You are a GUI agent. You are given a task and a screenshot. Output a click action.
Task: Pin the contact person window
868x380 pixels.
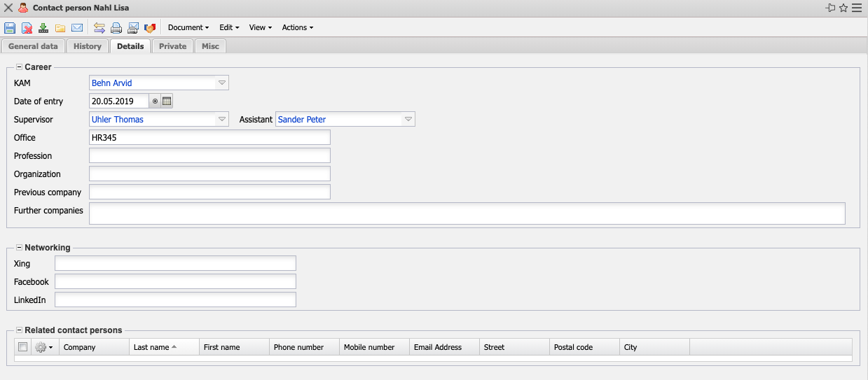[831, 8]
